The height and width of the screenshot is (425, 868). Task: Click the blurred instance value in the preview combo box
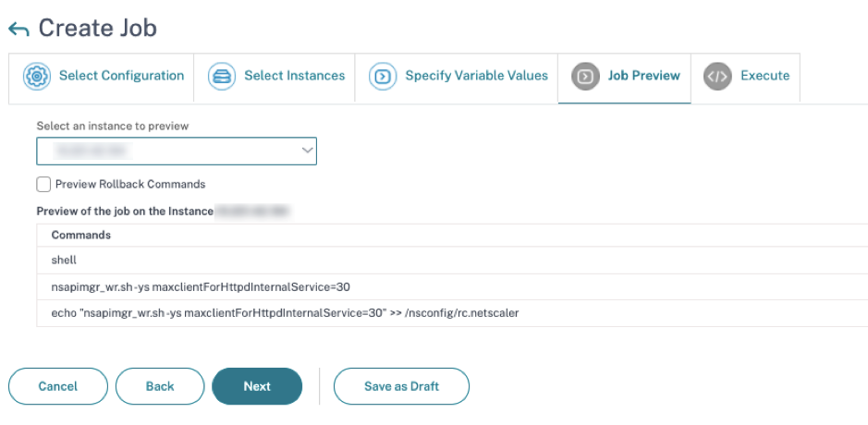tap(92, 151)
